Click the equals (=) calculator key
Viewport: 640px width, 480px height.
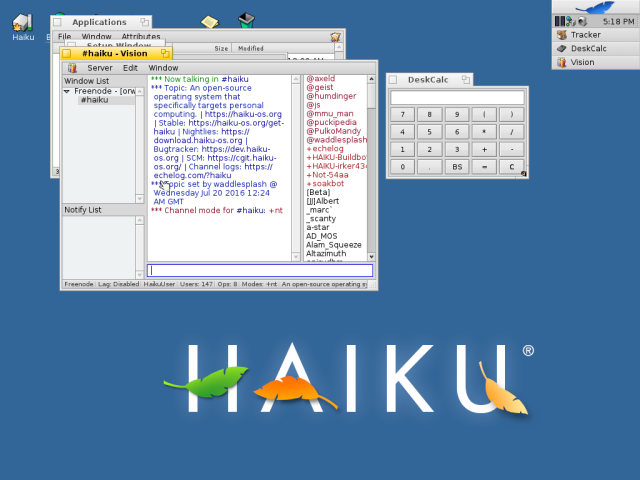tap(484, 167)
